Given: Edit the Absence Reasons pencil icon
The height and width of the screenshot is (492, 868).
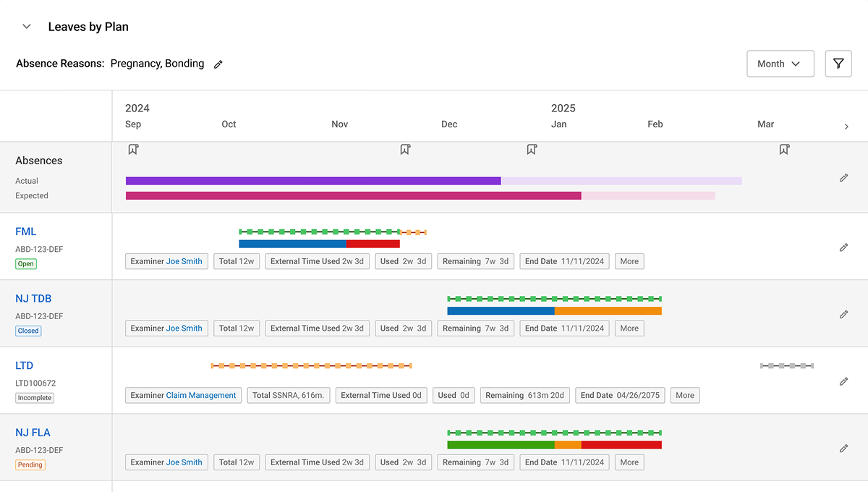Looking at the screenshot, I should pyautogui.click(x=218, y=64).
